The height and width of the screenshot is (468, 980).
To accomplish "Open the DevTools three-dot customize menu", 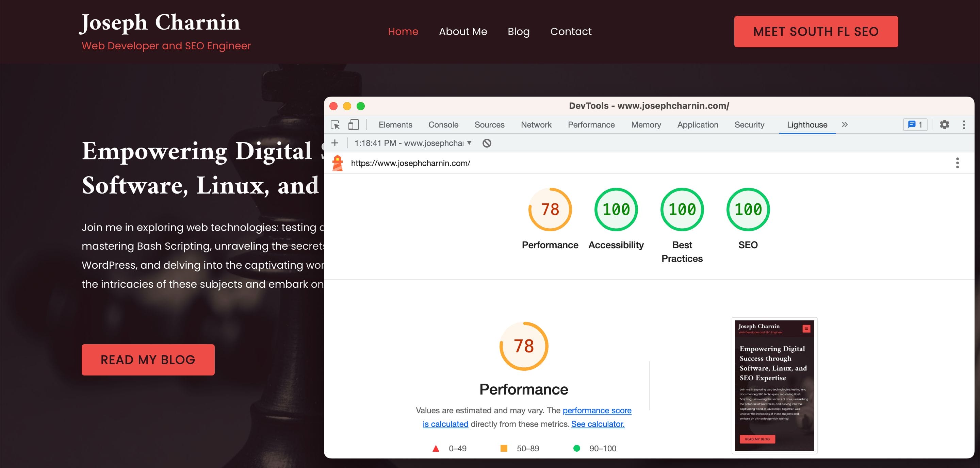I will click(964, 125).
